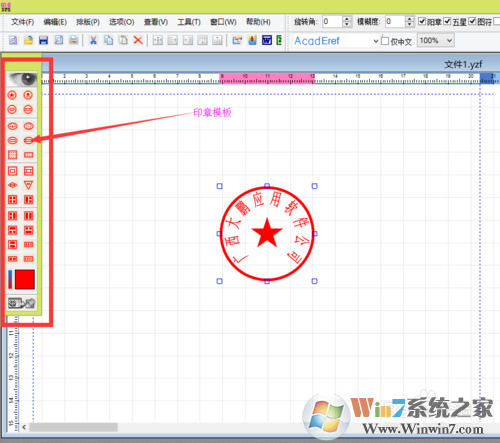Click the Save floppy disk icon
This screenshot has width=500, height=443.
(x=43, y=40)
